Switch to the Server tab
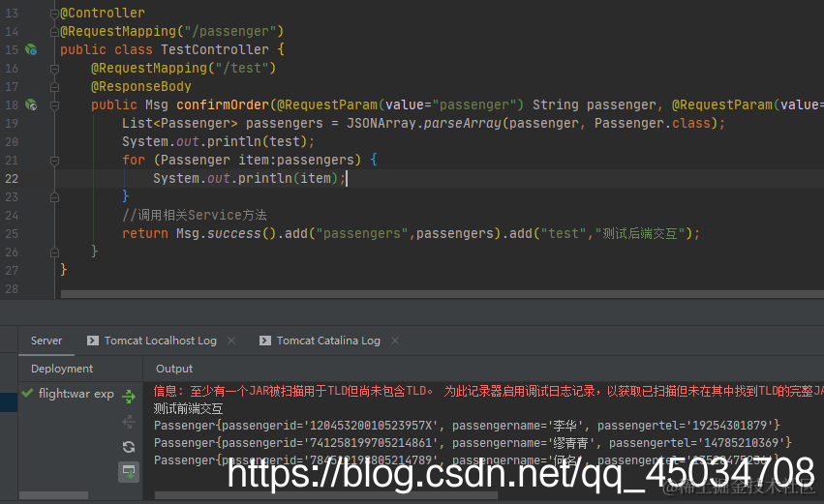This screenshot has width=824, height=504. (46, 341)
